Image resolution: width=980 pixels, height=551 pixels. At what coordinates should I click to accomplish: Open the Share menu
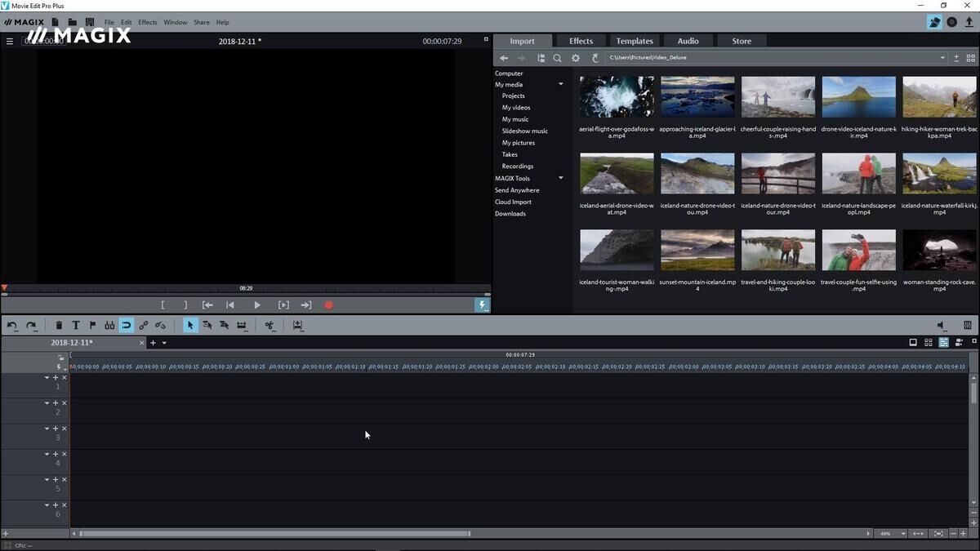(201, 22)
